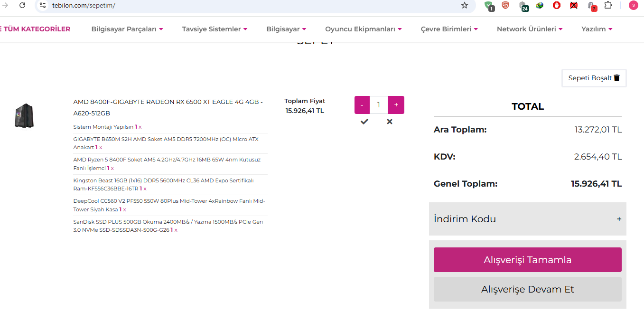Image resolution: width=644 pixels, height=312 pixels.
Task: Click the Ara Toplam 13.272,01 TL value
Action: point(598,130)
